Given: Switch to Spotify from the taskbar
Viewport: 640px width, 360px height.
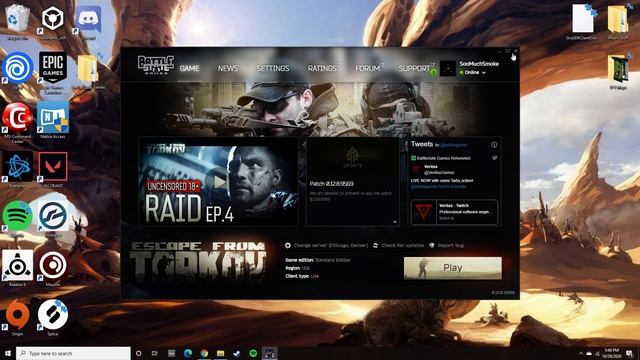Looking at the screenshot, I should (x=253, y=353).
